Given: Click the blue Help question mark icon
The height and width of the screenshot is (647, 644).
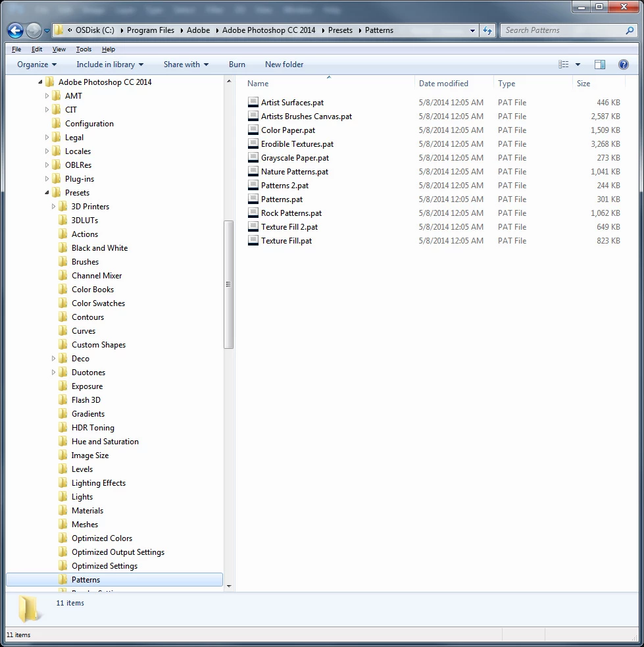Looking at the screenshot, I should click(x=624, y=65).
